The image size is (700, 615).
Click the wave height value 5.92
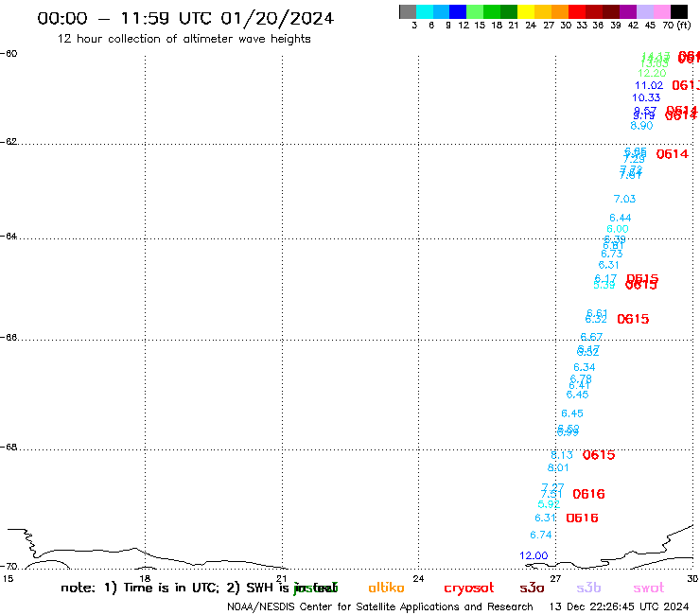pyautogui.click(x=549, y=504)
